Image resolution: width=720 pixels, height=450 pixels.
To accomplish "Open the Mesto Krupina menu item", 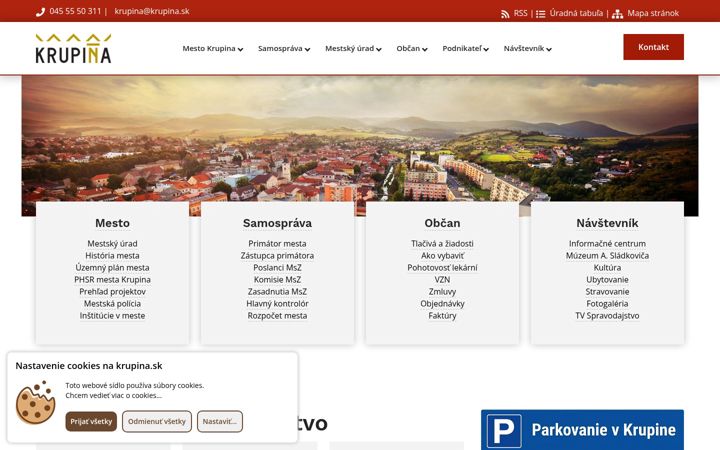I will click(x=209, y=48).
